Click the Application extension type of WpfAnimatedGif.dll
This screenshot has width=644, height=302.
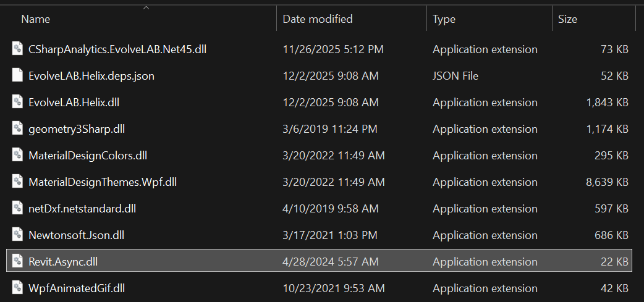click(x=485, y=288)
